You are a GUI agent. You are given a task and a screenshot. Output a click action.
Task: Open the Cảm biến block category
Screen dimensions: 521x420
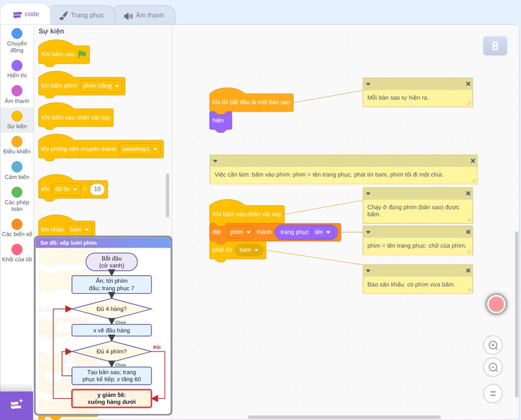(17, 170)
